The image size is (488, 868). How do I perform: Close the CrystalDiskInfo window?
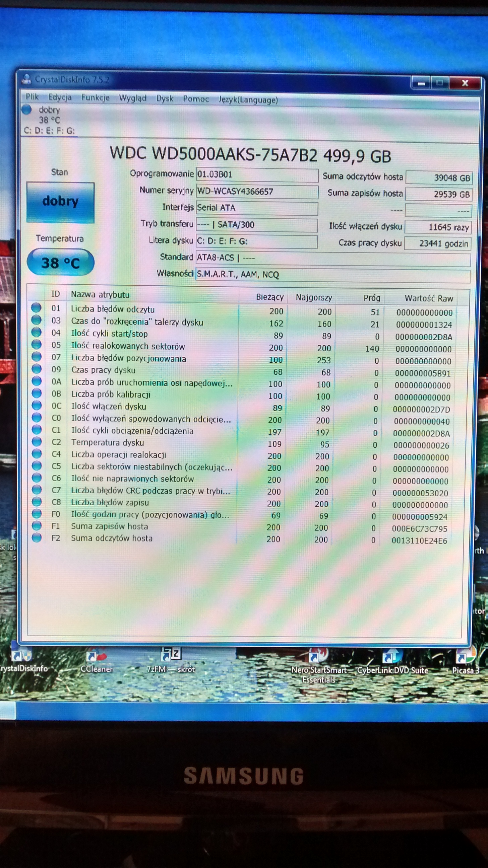465,83
